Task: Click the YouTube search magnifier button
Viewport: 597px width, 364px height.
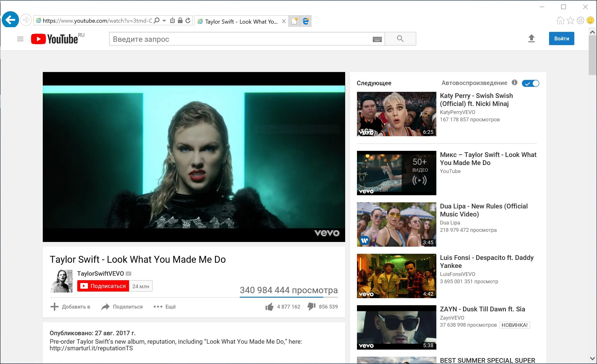Action: point(400,39)
